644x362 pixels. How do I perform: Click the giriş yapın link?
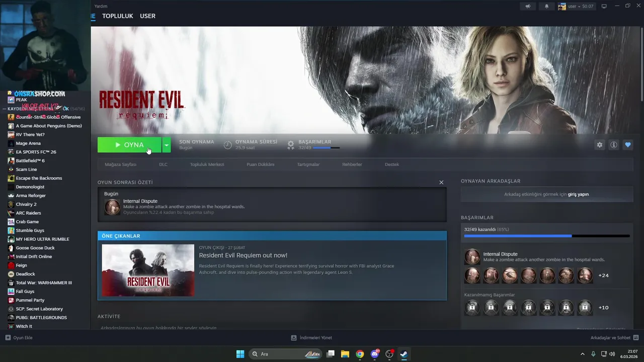[x=578, y=194]
